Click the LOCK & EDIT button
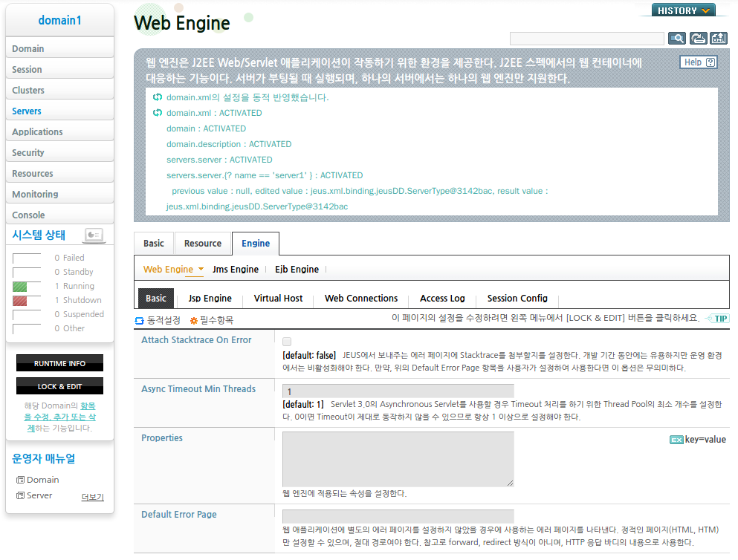This screenshot has height=560, width=738. click(59, 386)
